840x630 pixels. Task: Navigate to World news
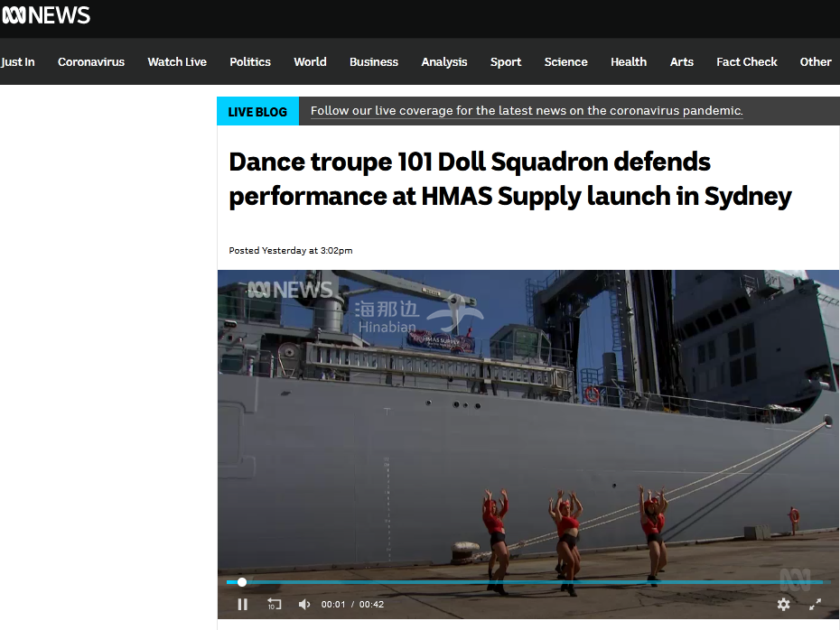coord(310,61)
